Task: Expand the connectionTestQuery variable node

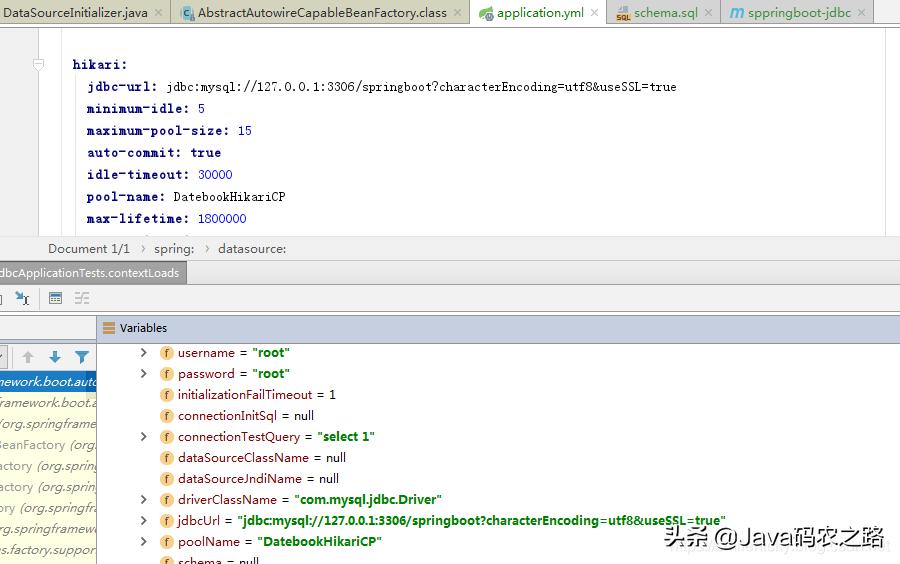Action: pos(143,437)
